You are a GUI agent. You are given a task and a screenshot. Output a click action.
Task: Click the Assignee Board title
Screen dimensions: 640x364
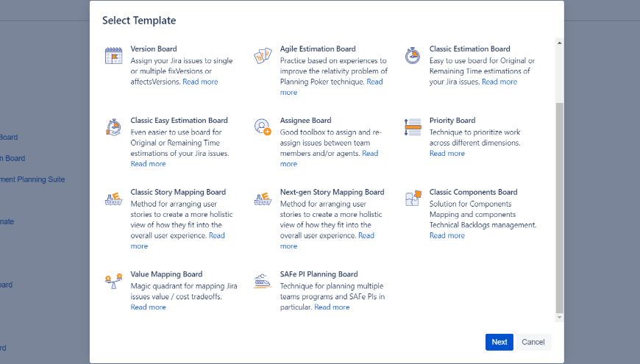click(305, 121)
